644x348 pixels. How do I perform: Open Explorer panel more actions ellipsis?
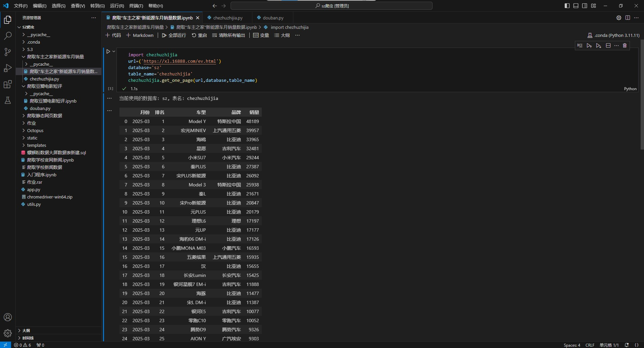[94, 18]
